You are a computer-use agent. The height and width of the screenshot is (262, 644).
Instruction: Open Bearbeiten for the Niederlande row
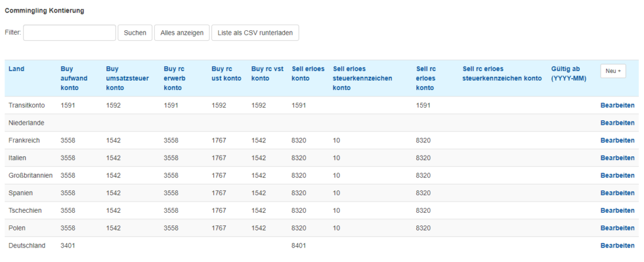618,123
